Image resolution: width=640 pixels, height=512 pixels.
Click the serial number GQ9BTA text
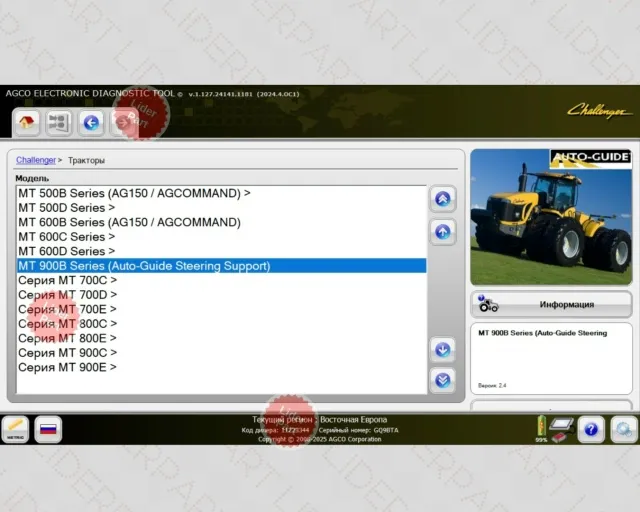pyautogui.click(x=386, y=430)
